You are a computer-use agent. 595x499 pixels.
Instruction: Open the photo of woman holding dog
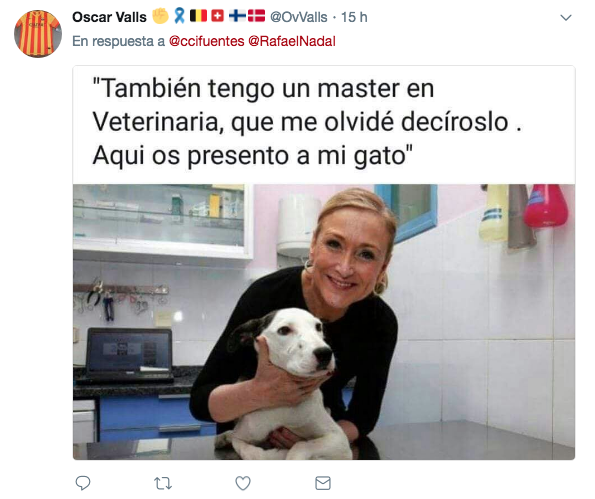pyautogui.click(x=324, y=322)
